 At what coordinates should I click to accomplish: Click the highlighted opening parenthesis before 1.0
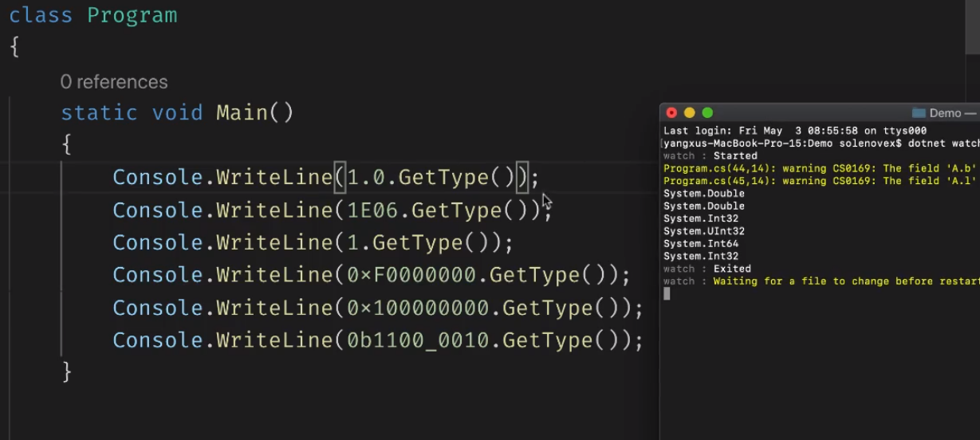pyautogui.click(x=340, y=178)
